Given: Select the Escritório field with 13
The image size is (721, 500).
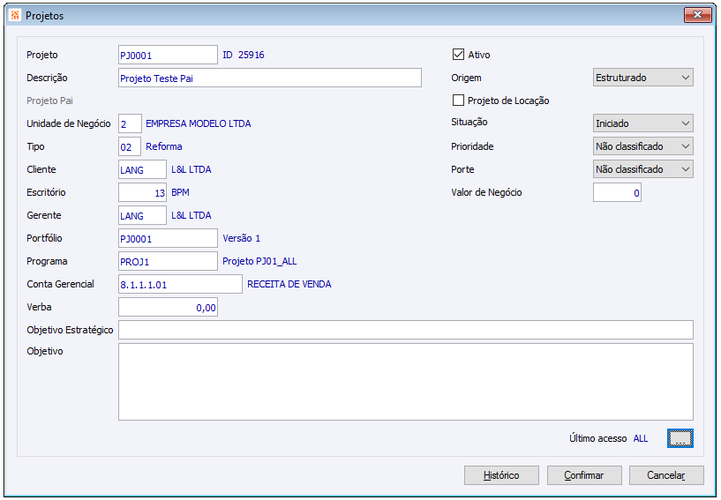Looking at the screenshot, I should [142, 192].
